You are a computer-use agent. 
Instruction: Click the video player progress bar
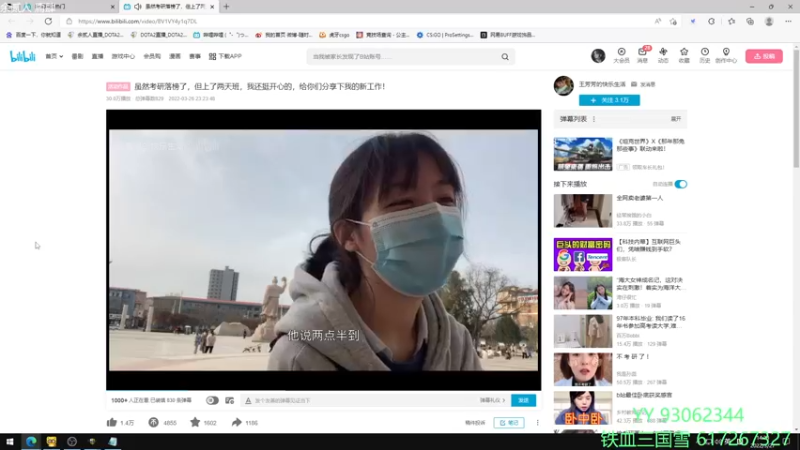(x=323, y=390)
